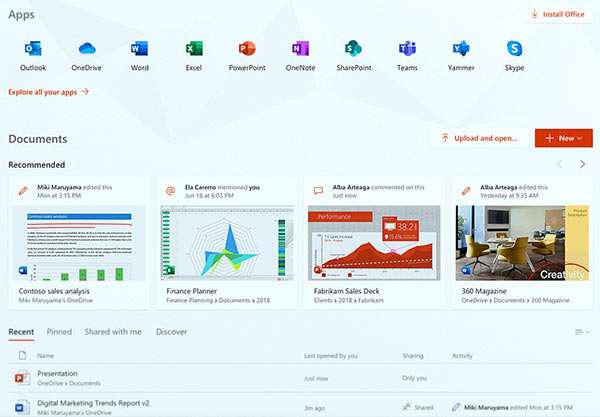Click the comment icon on Fabrikam card
Screen dimensions: 600x417
[318, 191]
